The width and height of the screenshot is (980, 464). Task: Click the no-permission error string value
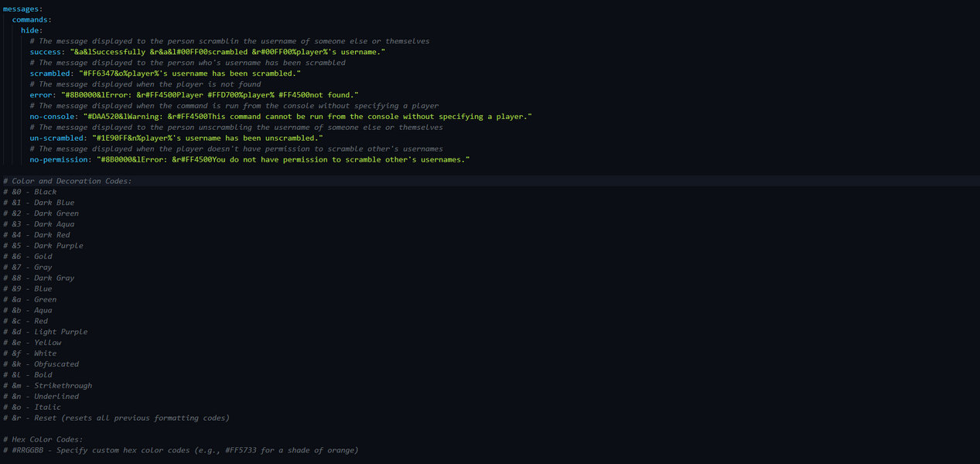(283, 159)
